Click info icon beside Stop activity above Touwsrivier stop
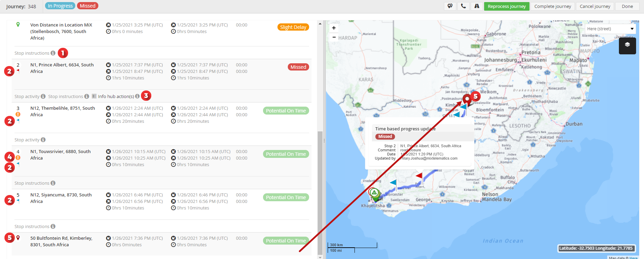 click(43, 140)
